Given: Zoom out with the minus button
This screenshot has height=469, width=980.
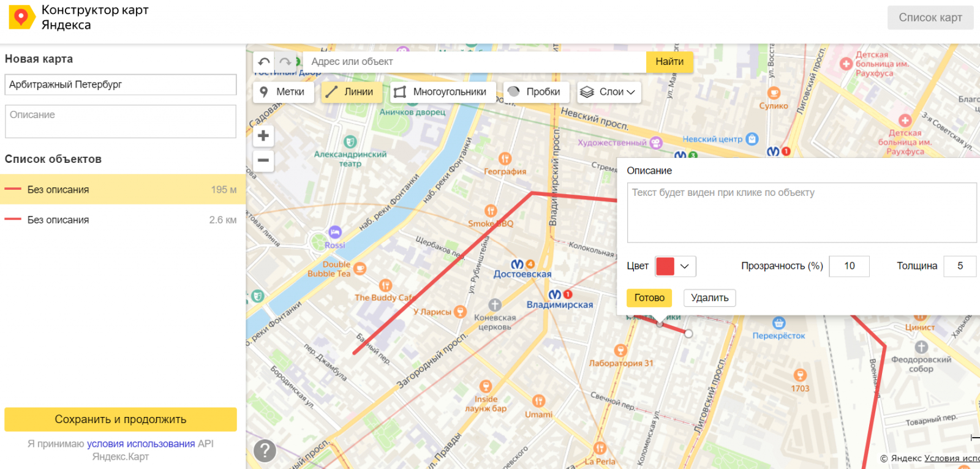Looking at the screenshot, I should (263, 160).
